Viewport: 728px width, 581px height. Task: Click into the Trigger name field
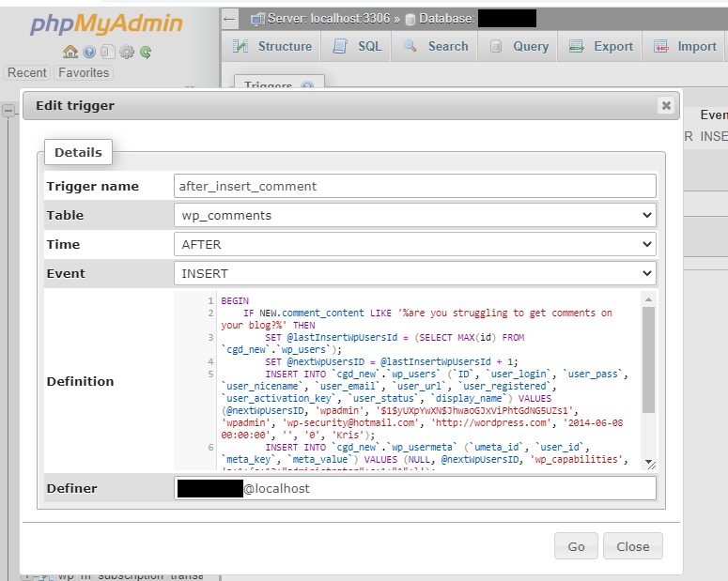tap(415, 186)
